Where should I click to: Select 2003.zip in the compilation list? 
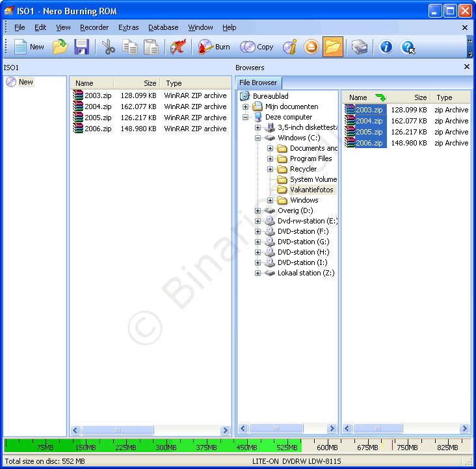[x=98, y=95]
